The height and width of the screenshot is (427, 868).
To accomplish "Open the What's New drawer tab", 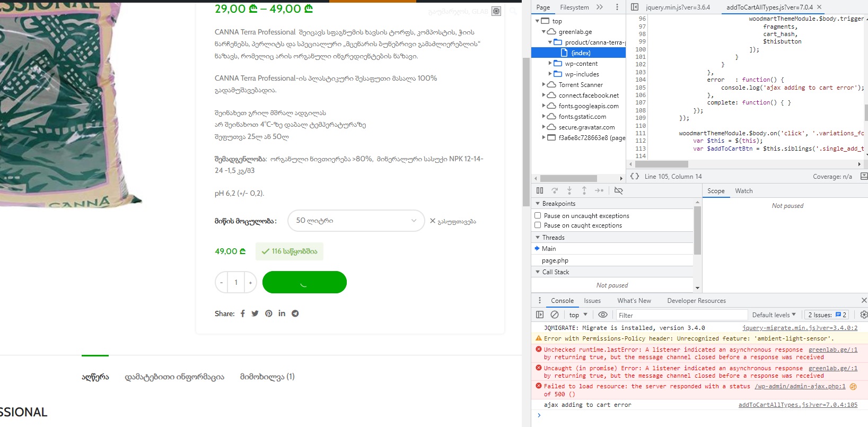I will [x=634, y=301].
